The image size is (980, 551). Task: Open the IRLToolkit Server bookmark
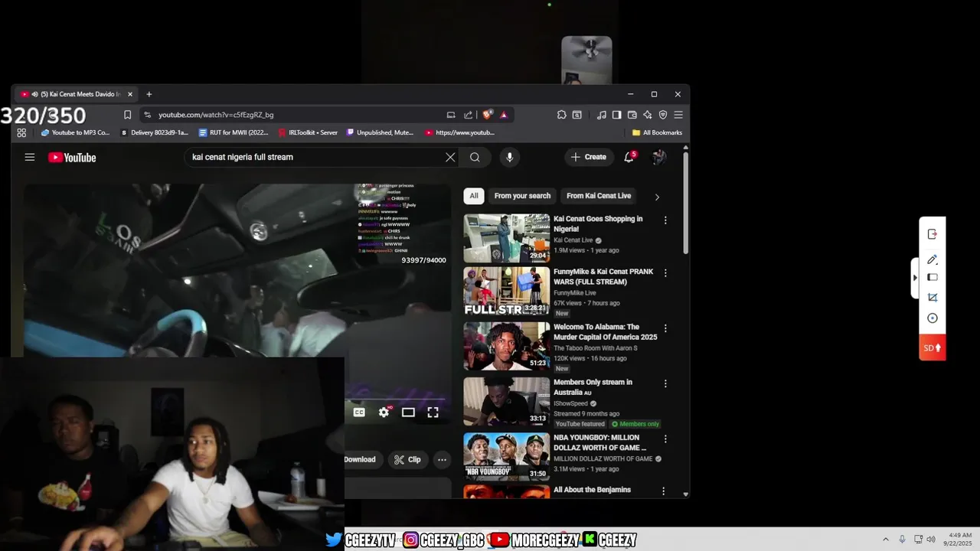click(x=308, y=132)
